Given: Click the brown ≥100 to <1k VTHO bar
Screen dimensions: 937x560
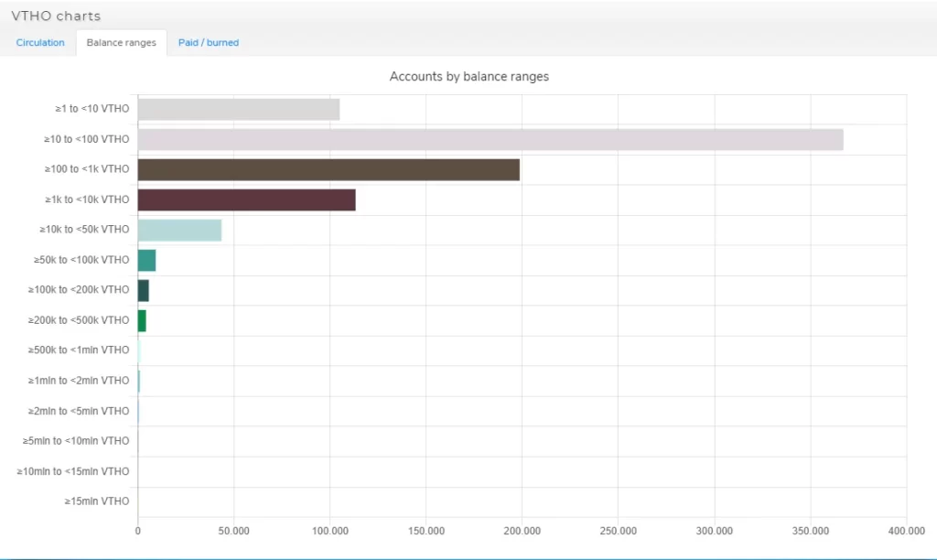Looking at the screenshot, I should point(328,169).
